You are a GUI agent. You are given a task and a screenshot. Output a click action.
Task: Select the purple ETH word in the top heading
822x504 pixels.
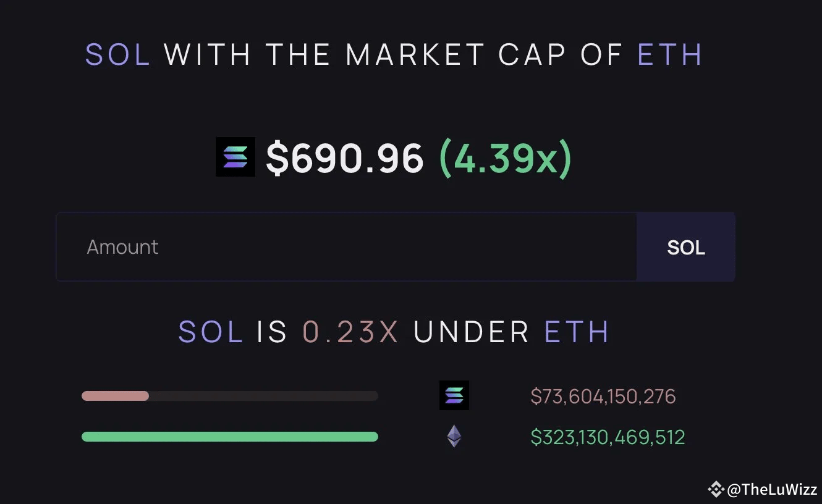[670, 54]
